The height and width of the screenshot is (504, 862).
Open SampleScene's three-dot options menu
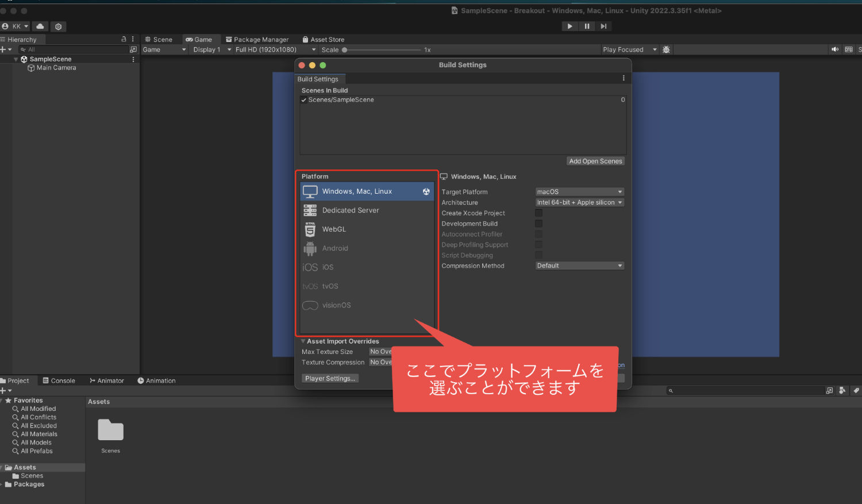(133, 59)
